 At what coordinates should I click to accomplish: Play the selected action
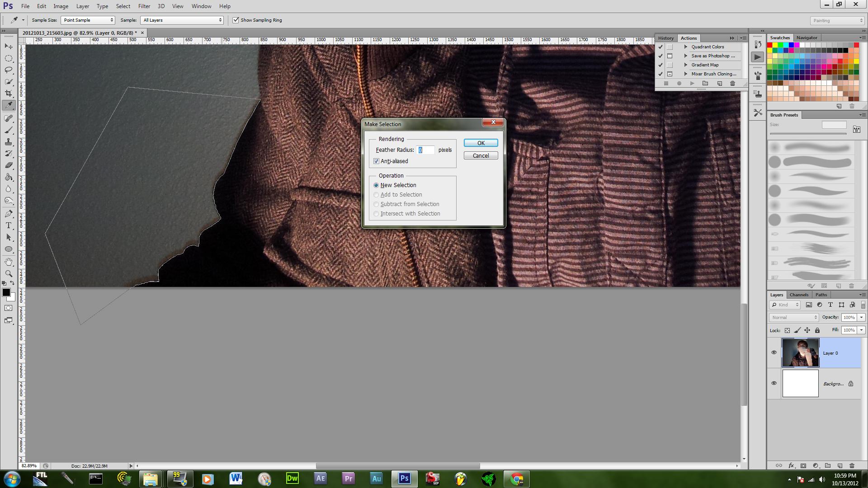coord(692,84)
